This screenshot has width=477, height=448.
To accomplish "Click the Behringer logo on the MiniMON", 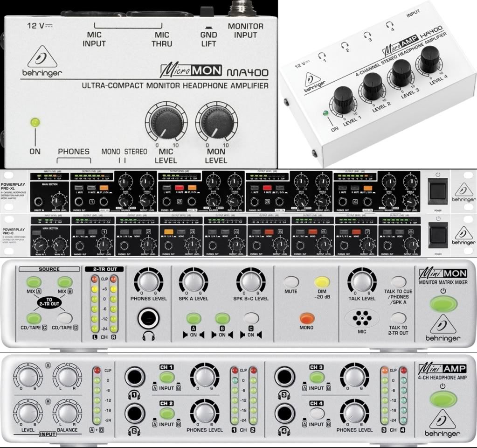I will (x=443, y=329).
